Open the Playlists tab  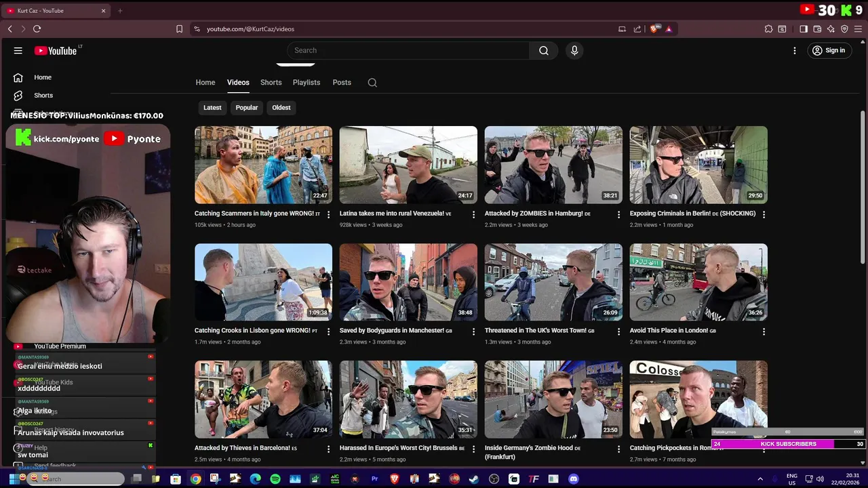tap(307, 83)
